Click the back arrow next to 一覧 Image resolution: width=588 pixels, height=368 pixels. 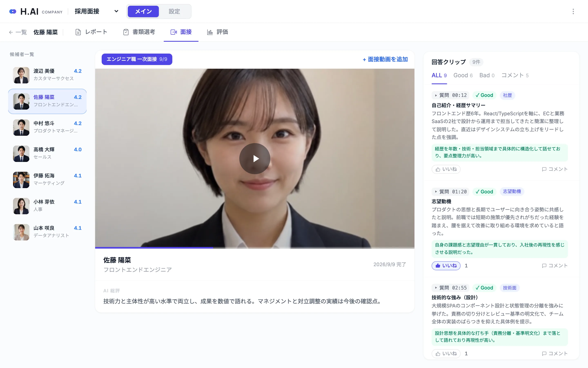point(11,32)
